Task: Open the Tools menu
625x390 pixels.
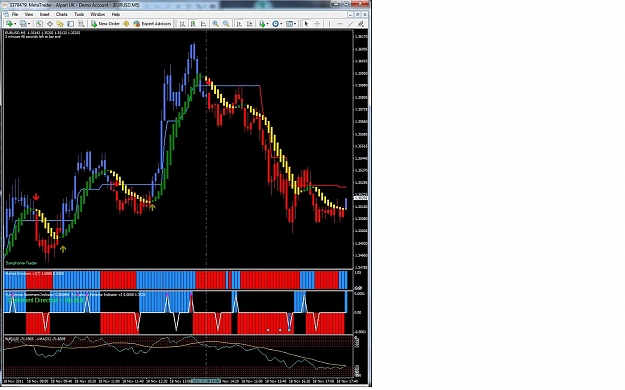Action: (x=79, y=14)
